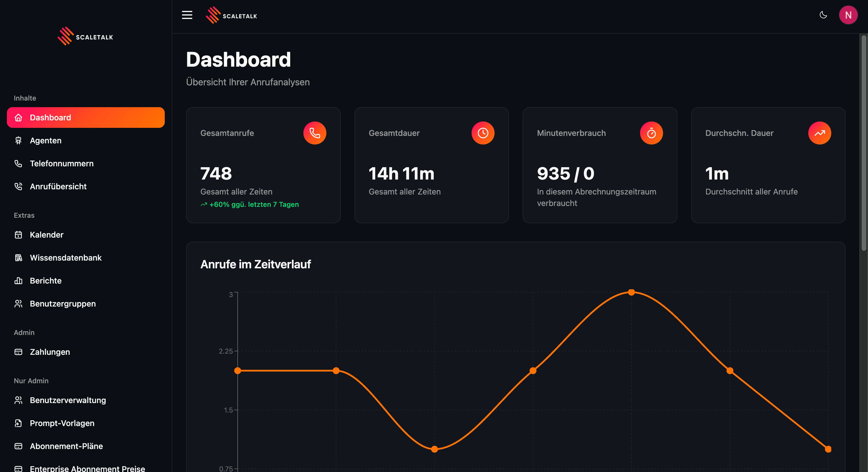Click the Berichte bar-chart icon

19,280
